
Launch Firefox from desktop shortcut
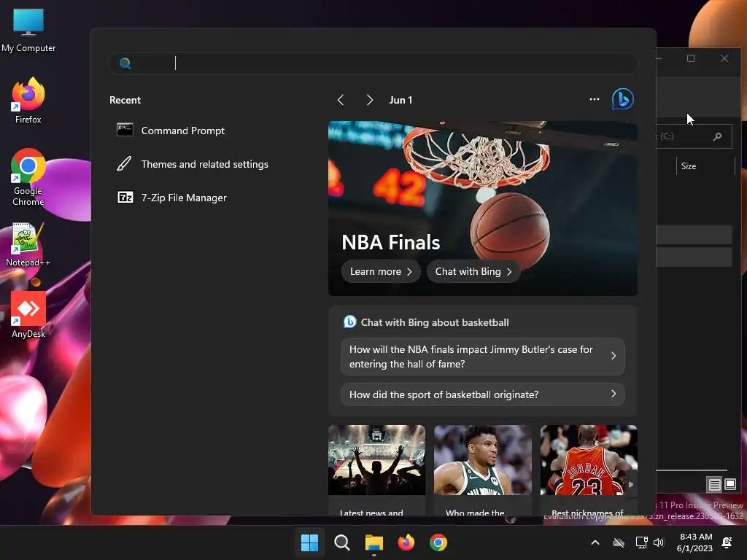tap(28, 101)
